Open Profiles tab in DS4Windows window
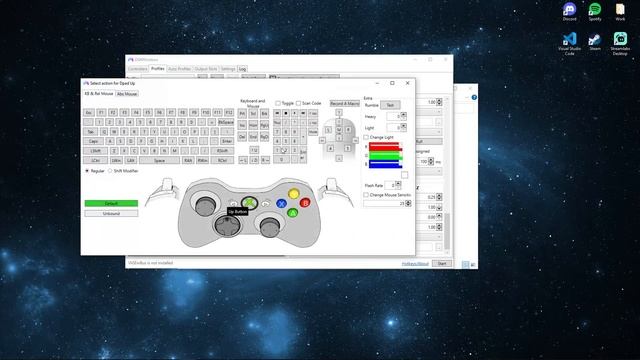Viewport: 640px width, 360px height. 158,69
